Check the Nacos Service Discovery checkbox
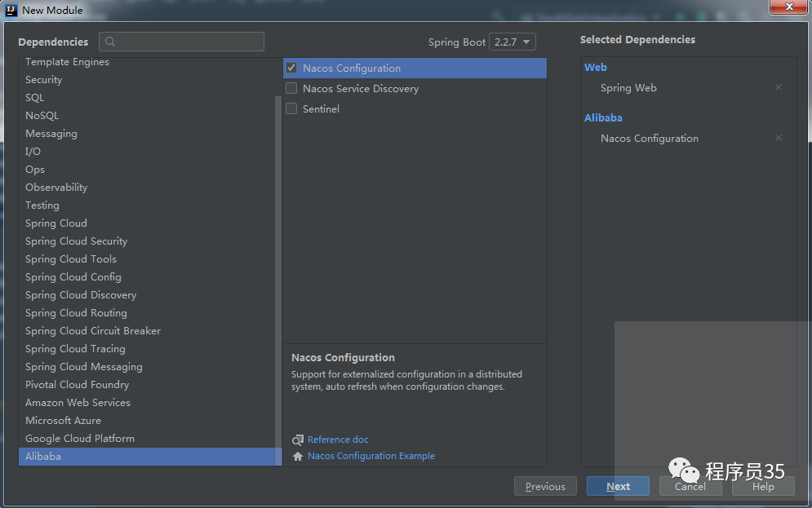Image resolution: width=812 pixels, height=508 pixels. point(291,88)
